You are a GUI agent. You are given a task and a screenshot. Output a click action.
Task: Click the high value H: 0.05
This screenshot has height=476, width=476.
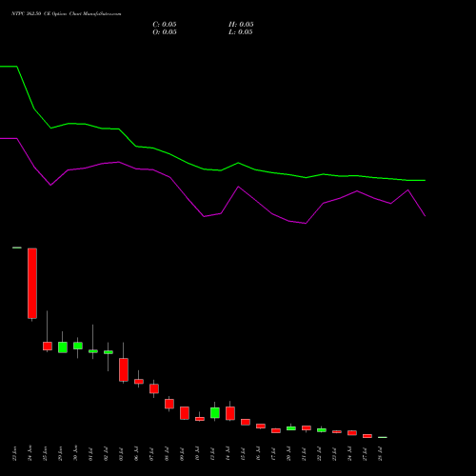coord(241,25)
